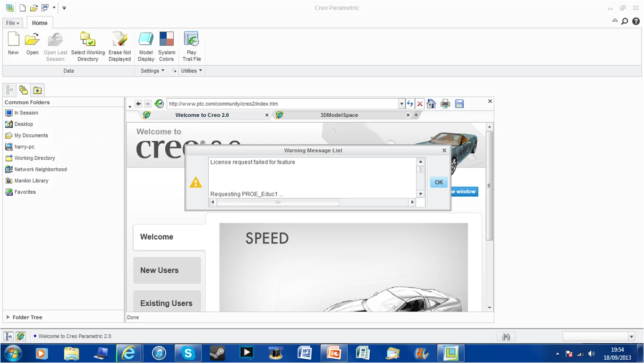Click the browser Save icon
Screen dimensions: 644x363
tap(459, 104)
